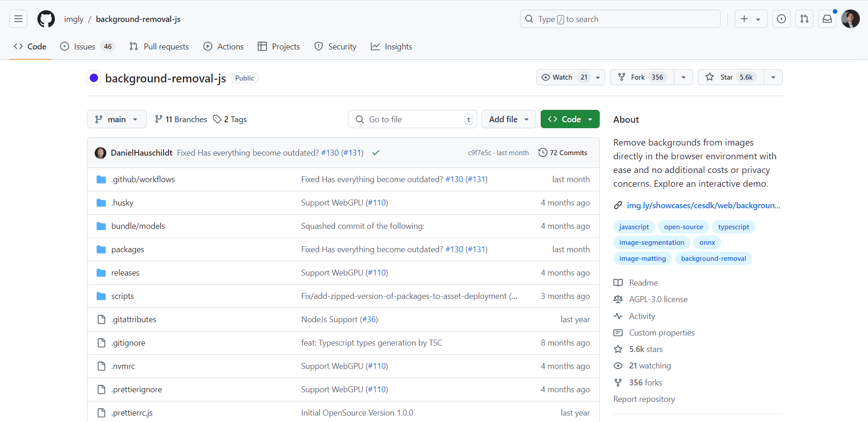Click the AGPL-3.0 license scale icon

[618, 299]
